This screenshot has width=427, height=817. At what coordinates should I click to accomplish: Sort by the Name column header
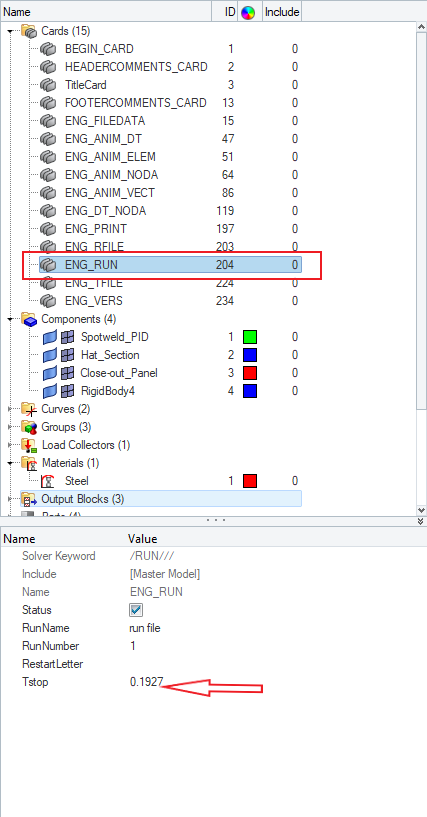(x=106, y=11)
